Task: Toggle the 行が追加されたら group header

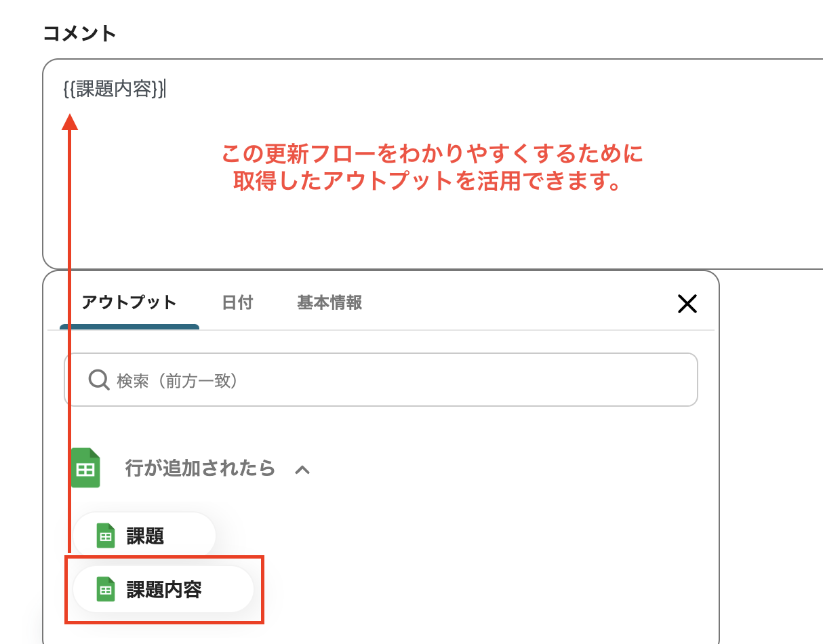Action: (200, 468)
